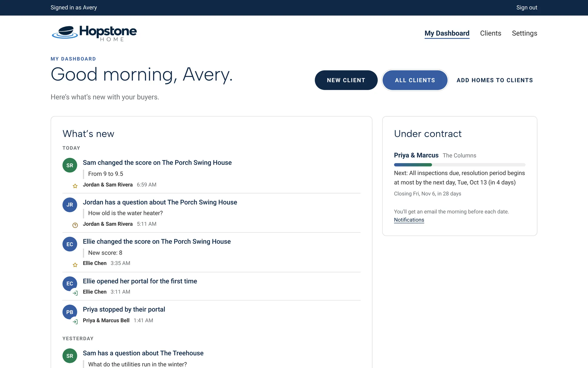
Task: Open 'Sam changed the score on The Porch Swing House'
Action: pyautogui.click(x=157, y=163)
